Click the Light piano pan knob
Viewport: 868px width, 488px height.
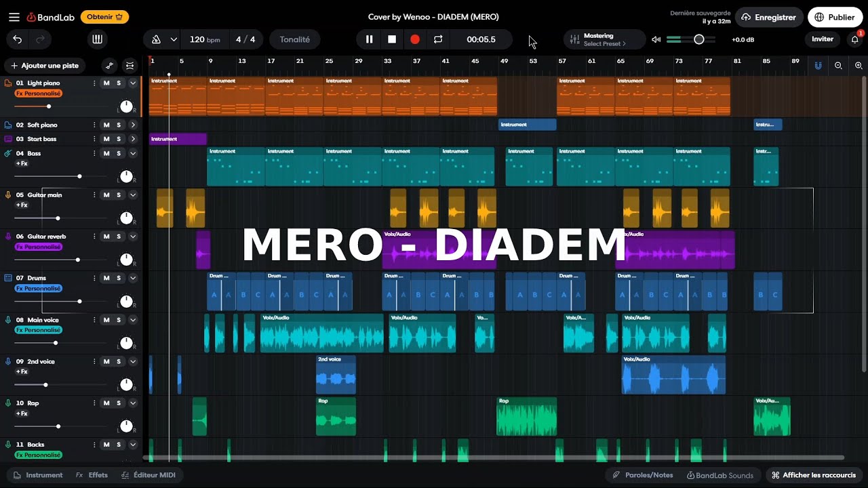[126, 106]
